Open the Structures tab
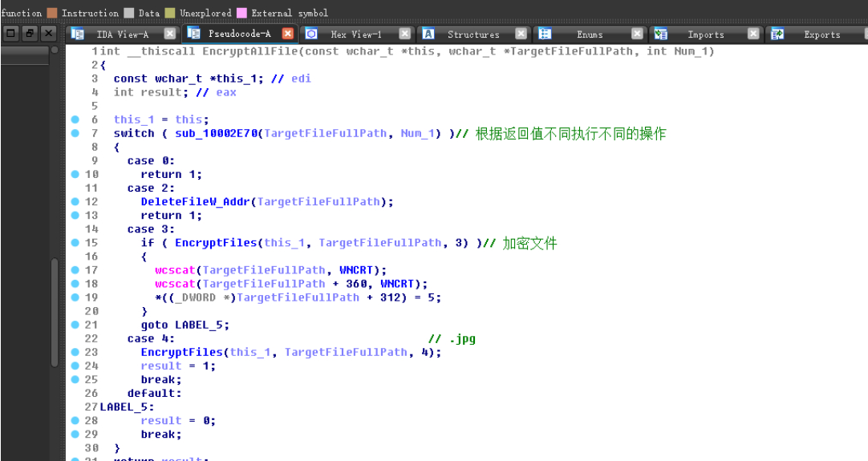The image size is (868, 461). pyautogui.click(x=473, y=34)
